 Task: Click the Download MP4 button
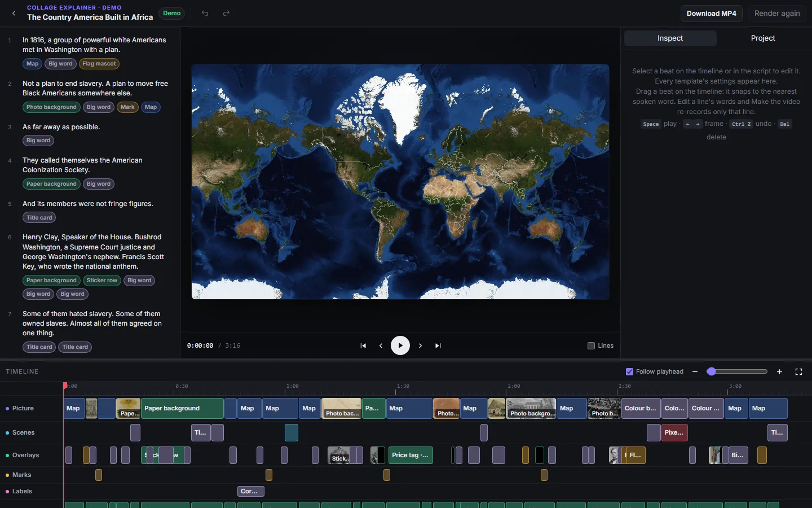[712, 13]
